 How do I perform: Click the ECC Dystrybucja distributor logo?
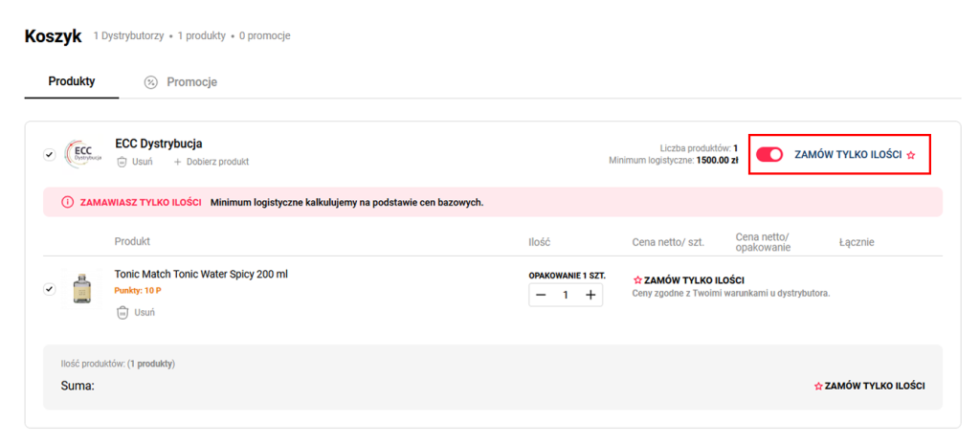coord(82,154)
